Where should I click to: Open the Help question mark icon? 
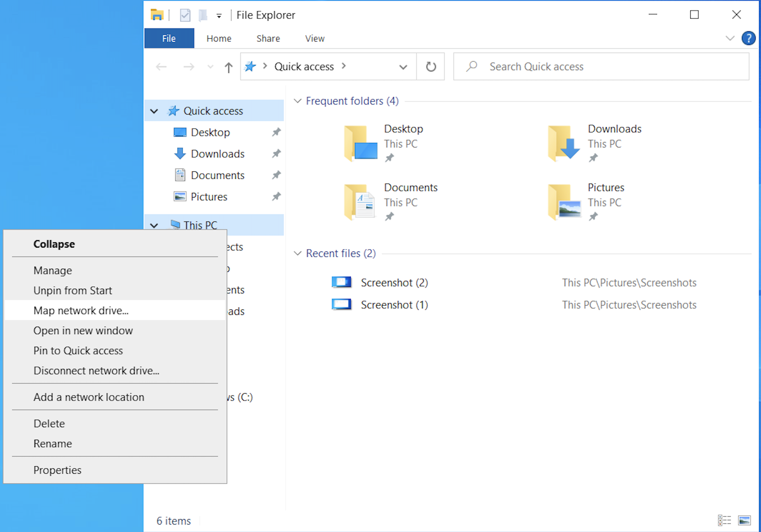click(x=748, y=38)
